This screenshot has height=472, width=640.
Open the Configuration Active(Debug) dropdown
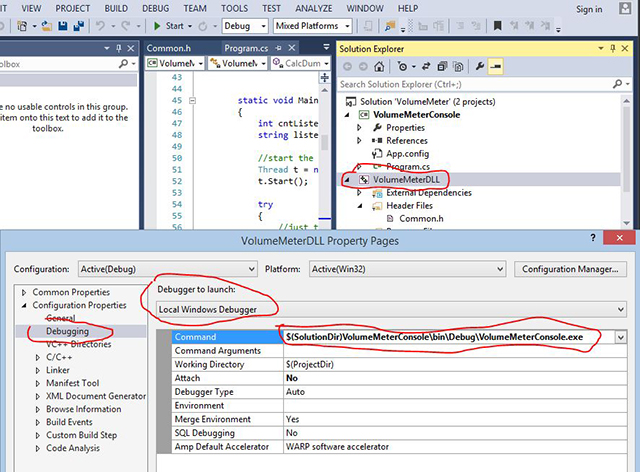click(x=167, y=269)
